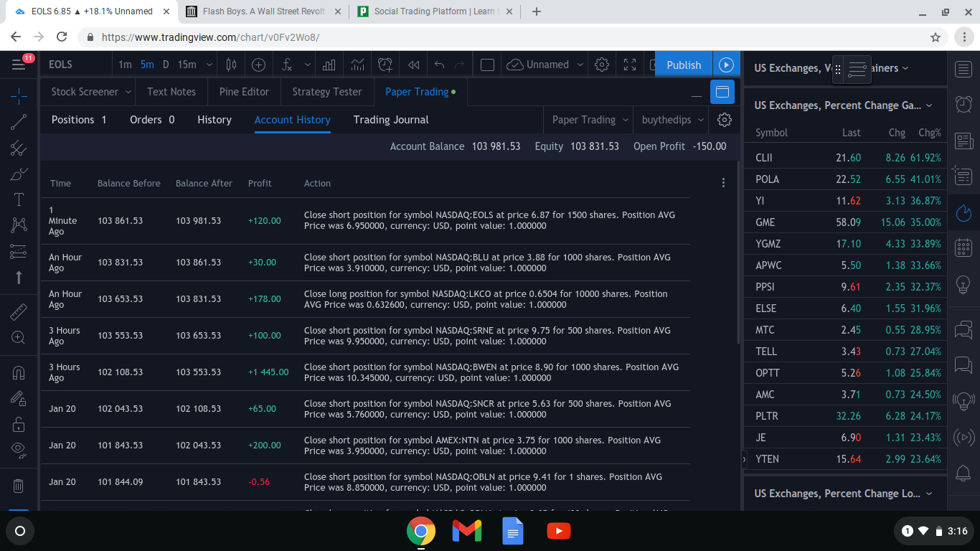This screenshot has width=980, height=551.
Task: Open chart settings gear in top toolbar
Action: [x=602, y=65]
